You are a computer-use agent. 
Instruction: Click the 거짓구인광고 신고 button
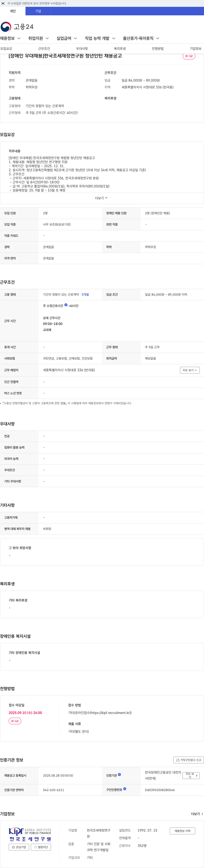click(188, 760)
